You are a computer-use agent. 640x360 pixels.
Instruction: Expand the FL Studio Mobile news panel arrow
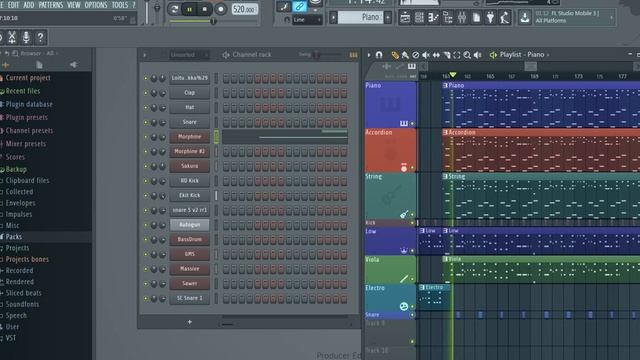point(611,17)
